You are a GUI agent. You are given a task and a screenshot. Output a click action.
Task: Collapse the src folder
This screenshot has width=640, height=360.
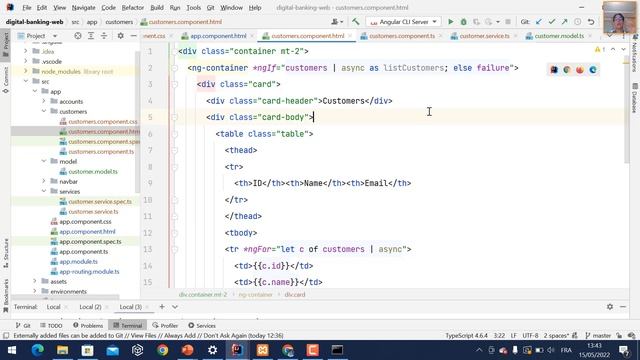tap(26, 81)
